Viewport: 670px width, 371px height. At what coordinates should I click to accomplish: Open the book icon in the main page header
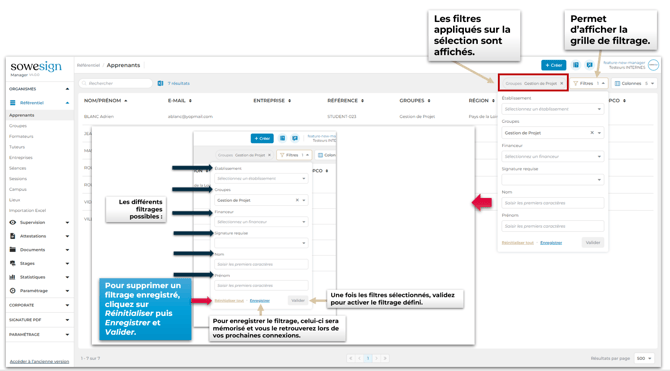coord(576,65)
